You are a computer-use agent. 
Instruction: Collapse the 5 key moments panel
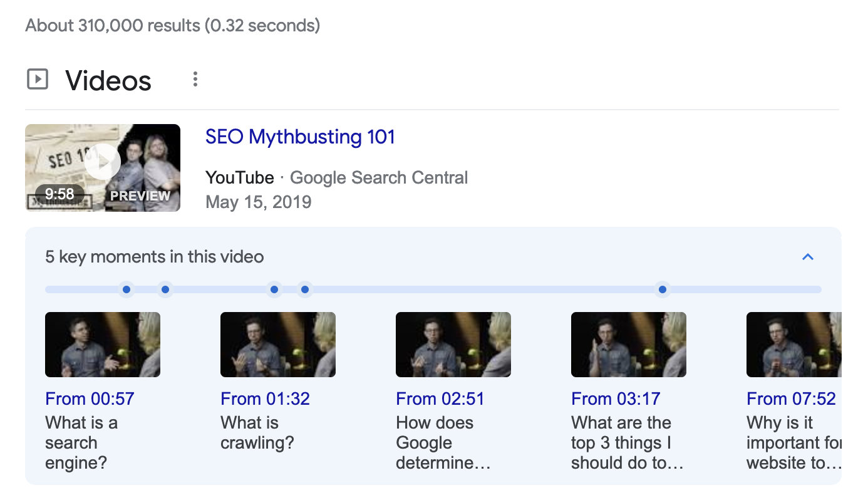click(x=808, y=257)
